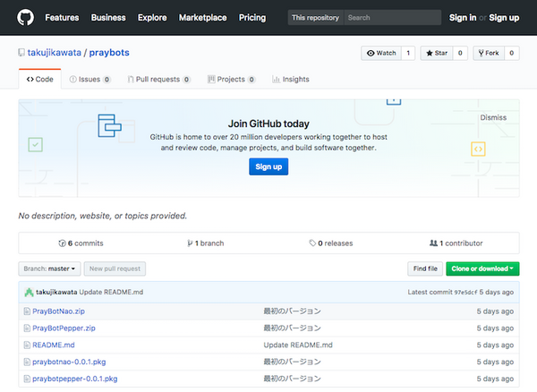Open the 0 releases page
Image resolution: width=537 pixels, height=392 pixels.
(331, 243)
